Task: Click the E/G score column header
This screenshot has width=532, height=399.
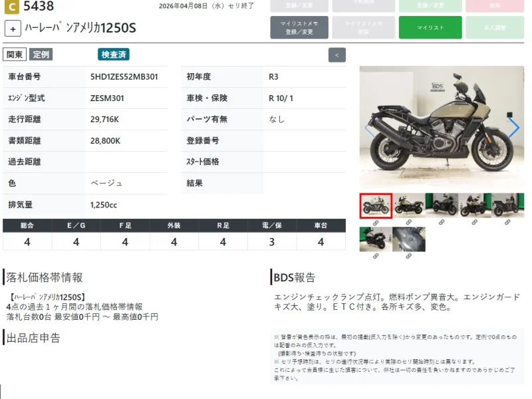Action: point(76,225)
